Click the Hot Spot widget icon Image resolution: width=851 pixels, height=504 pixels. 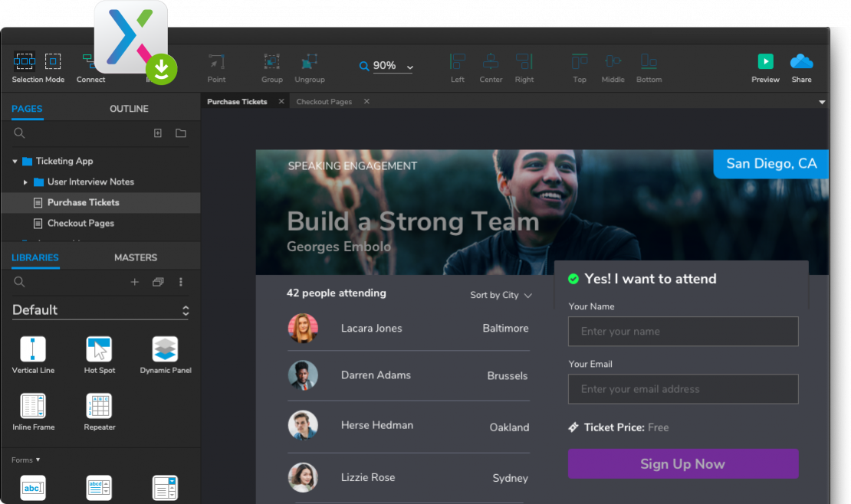[99, 349]
